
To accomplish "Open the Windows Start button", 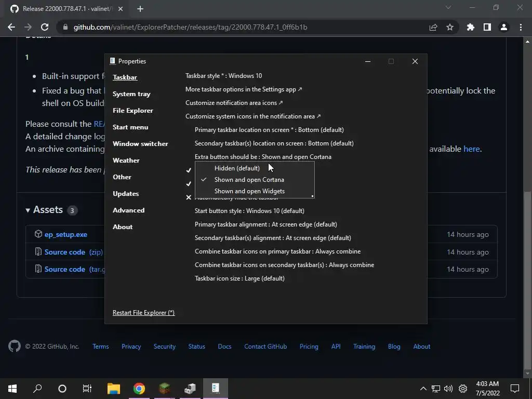I will click(x=12, y=389).
